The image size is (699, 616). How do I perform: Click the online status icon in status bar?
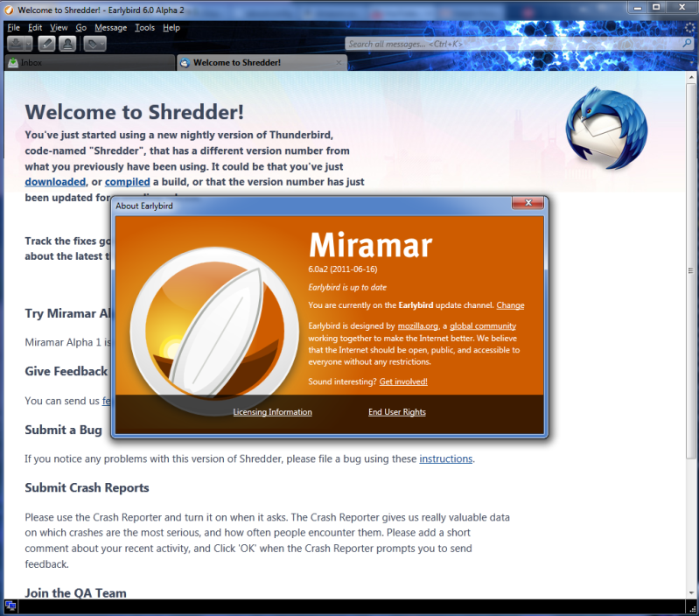(x=10, y=605)
